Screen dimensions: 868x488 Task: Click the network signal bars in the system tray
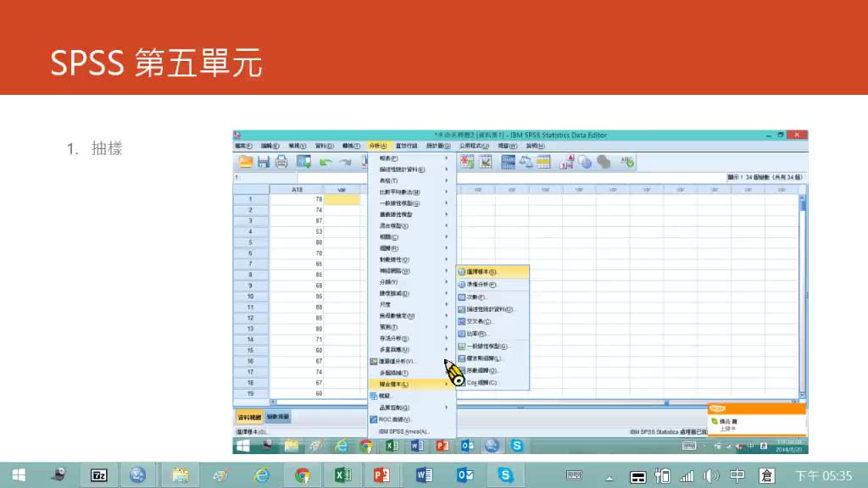(x=687, y=475)
